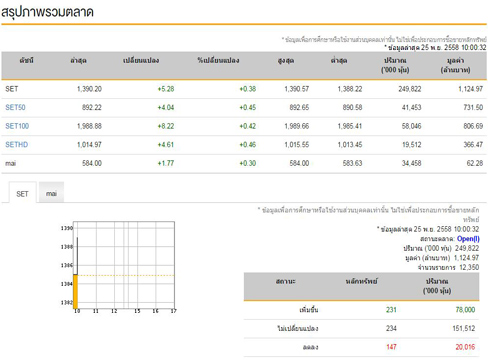Image resolution: width=500 pixels, height=360 pixels.
Task: Click decliners volume 20,016
Action: pyautogui.click(x=465, y=347)
